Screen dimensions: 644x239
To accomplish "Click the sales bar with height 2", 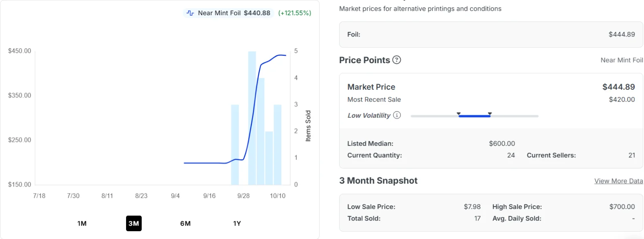I will point(269,158).
